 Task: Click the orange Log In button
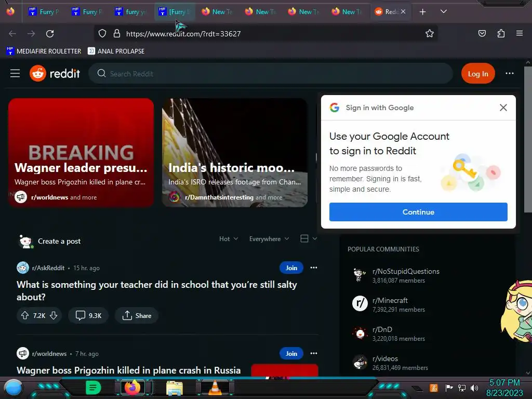click(478, 74)
